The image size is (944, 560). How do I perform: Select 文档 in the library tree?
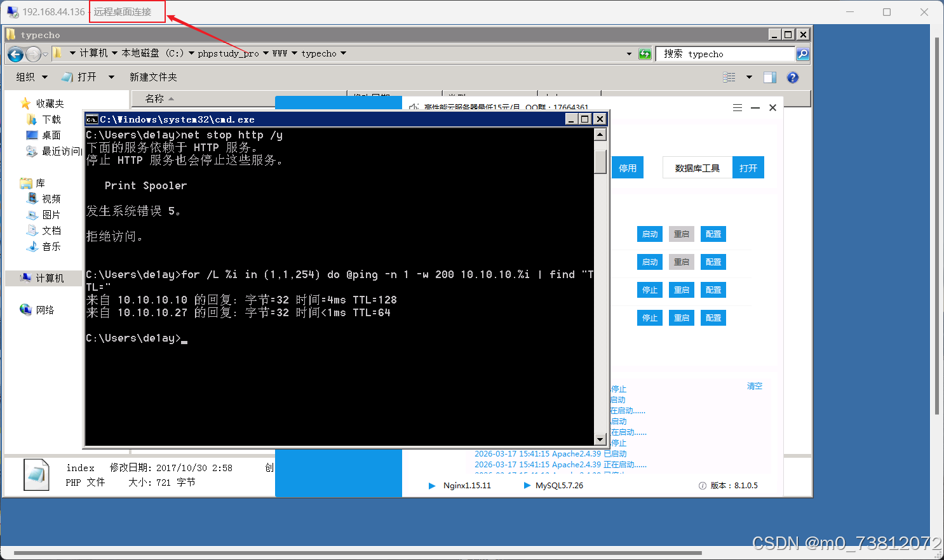pyautogui.click(x=51, y=230)
